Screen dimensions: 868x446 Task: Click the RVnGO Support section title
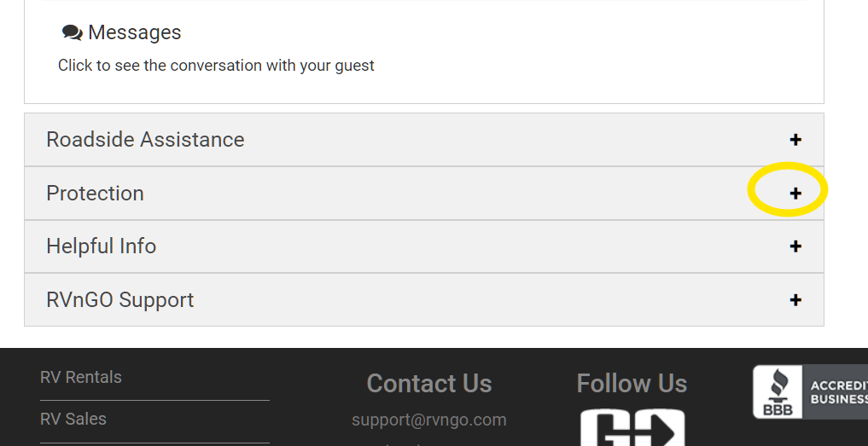[120, 300]
